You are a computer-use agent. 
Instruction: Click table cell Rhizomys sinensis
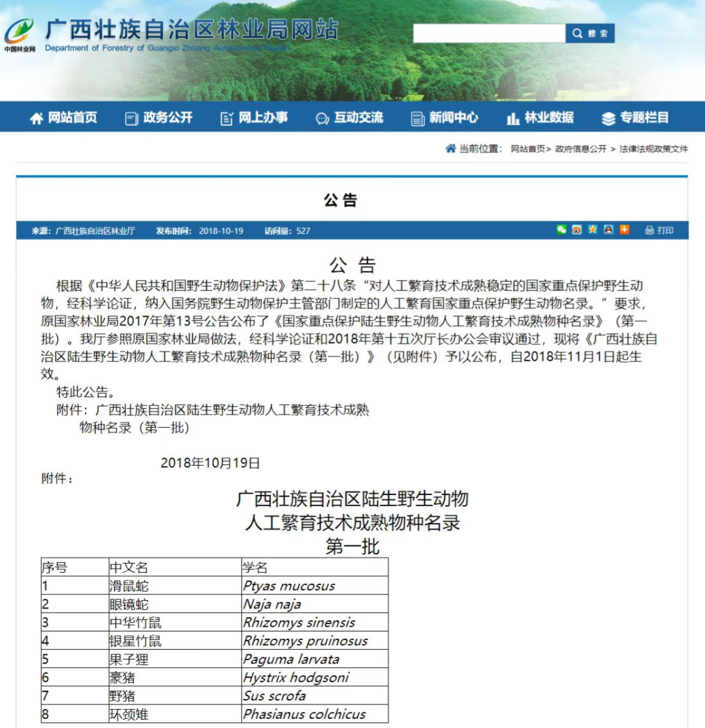click(x=315, y=622)
